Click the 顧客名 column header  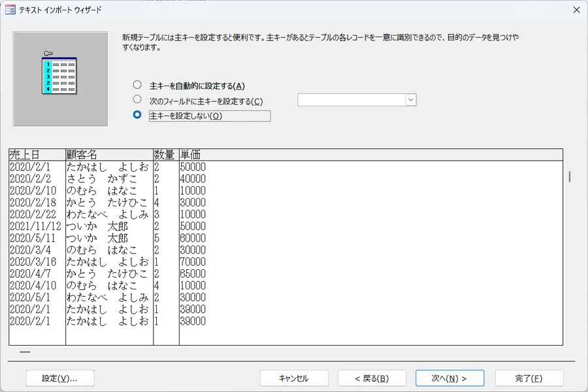(109, 155)
